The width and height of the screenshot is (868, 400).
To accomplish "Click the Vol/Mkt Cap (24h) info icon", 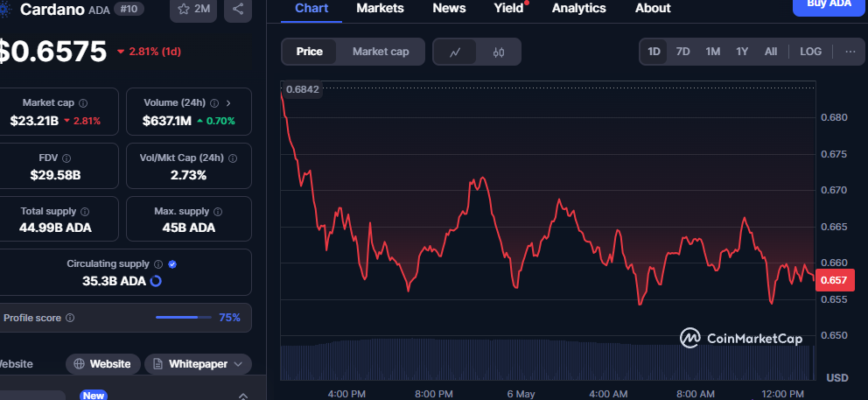I will coord(233,158).
